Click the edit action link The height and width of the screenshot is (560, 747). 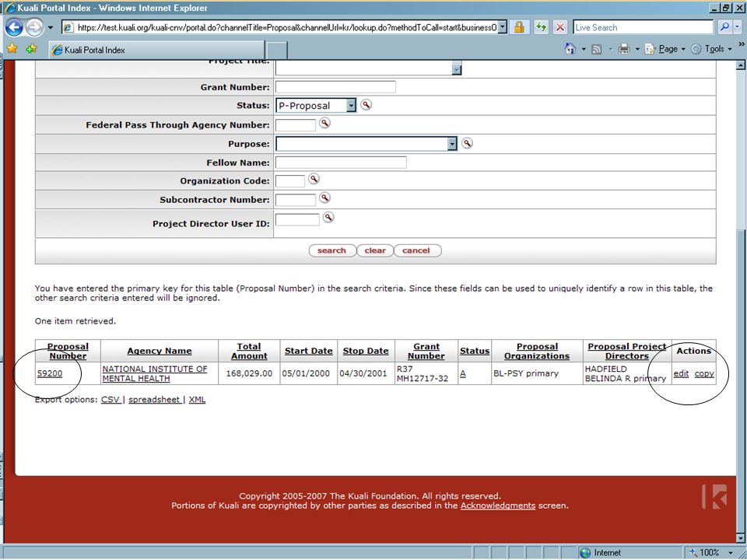point(682,374)
